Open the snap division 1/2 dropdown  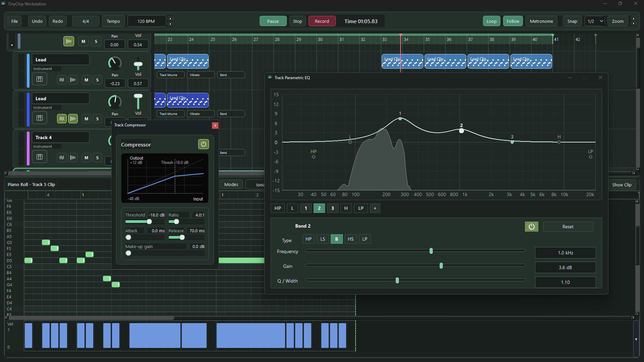click(x=595, y=21)
